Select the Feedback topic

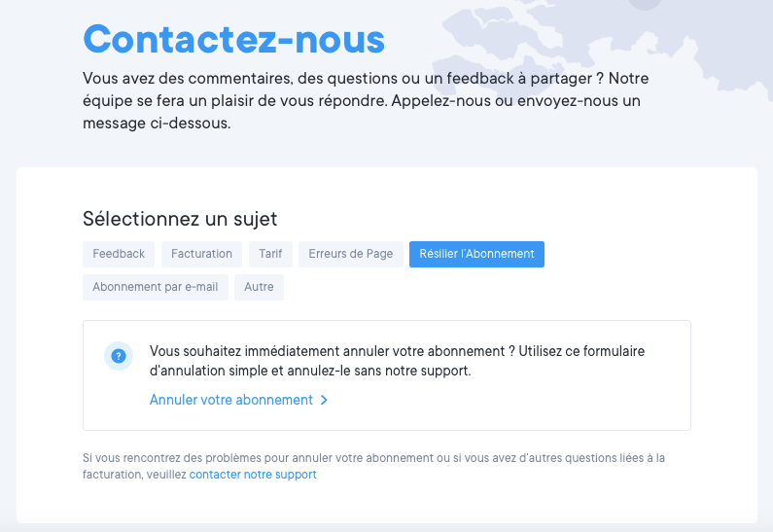(x=119, y=254)
